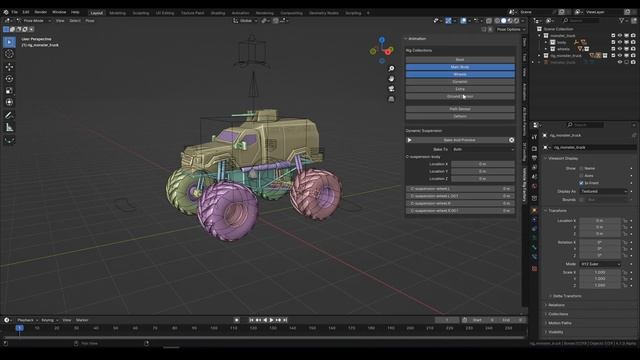Hide rig_monster_truck with eye icon
This screenshot has height=360, width=640.
(x=620, y=55)
